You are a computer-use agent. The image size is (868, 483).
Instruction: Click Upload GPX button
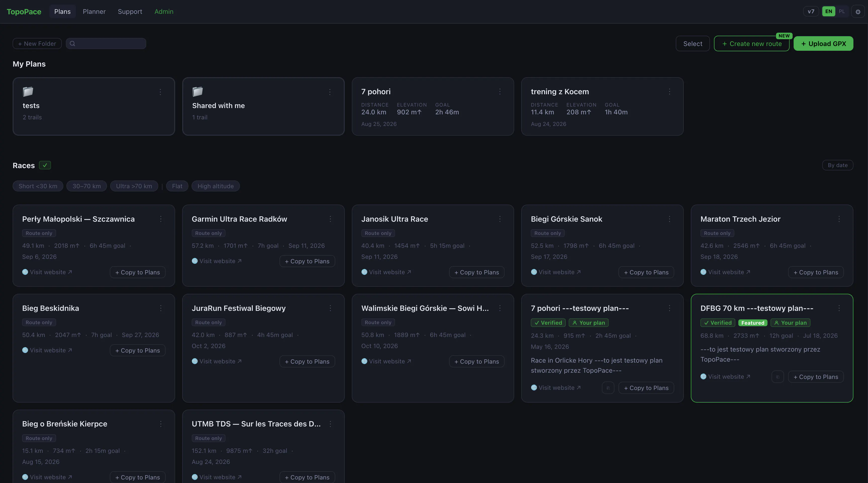pos(824,43)
